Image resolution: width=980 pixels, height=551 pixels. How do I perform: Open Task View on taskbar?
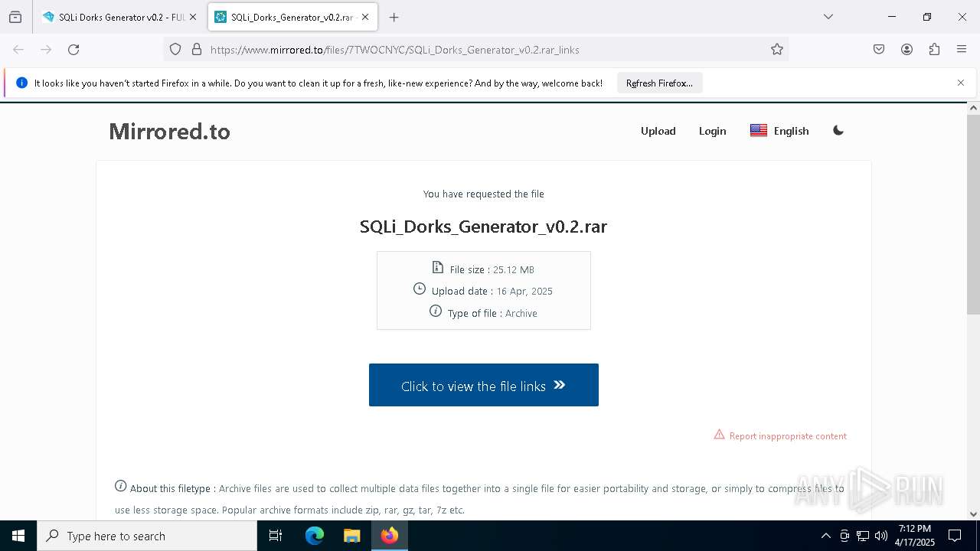(x=276, y=536)
